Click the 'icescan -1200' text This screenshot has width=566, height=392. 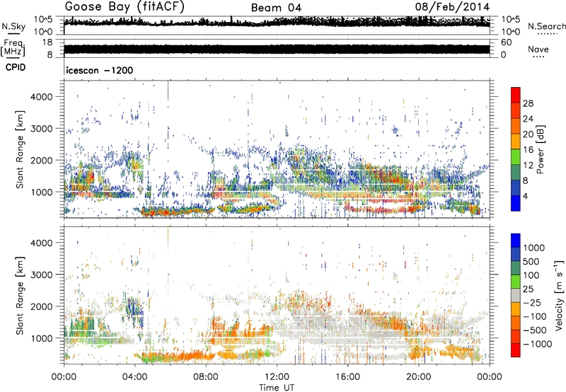pos(100,70)
